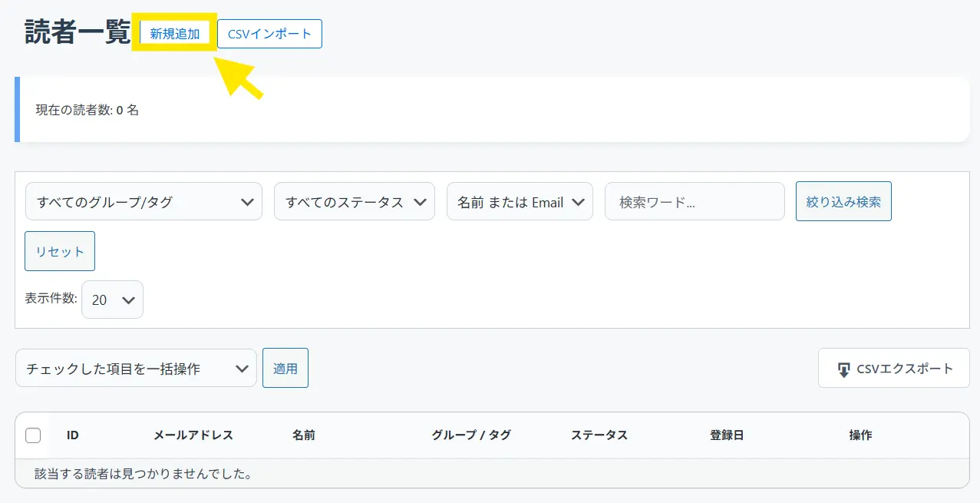Click the ID column header
This screenshot has height=503, width=980.
click(73, 435)
